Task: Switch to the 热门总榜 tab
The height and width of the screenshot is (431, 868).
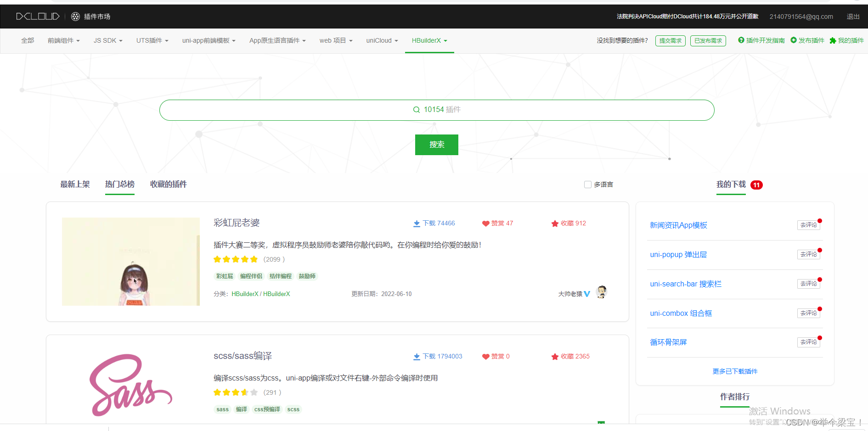Action: coord(120,184)
